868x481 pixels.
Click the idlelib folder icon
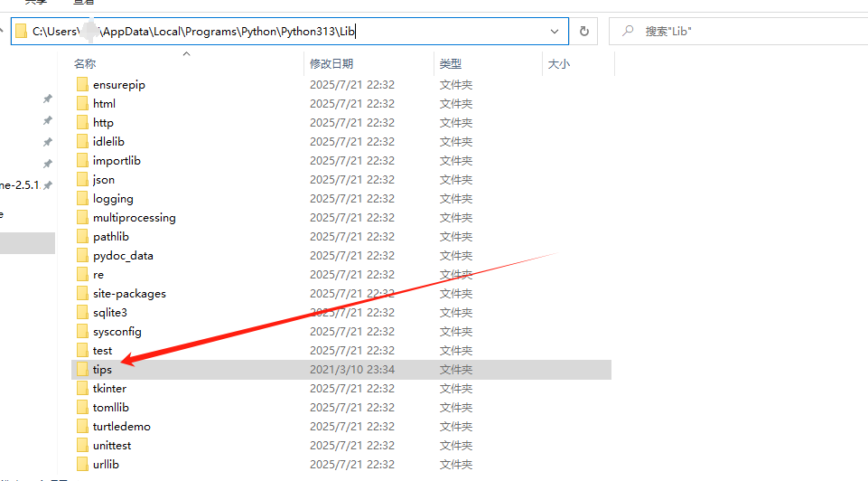82,141
